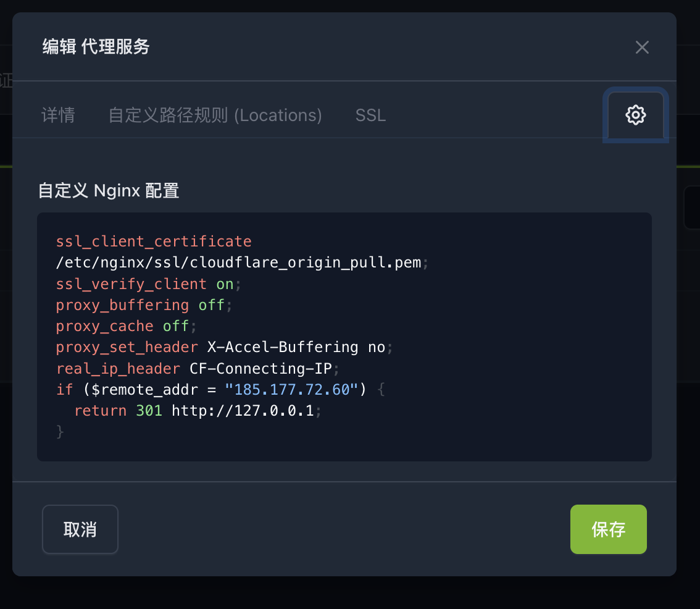
Task: Click the 301 status code
Action: (149, 411)
